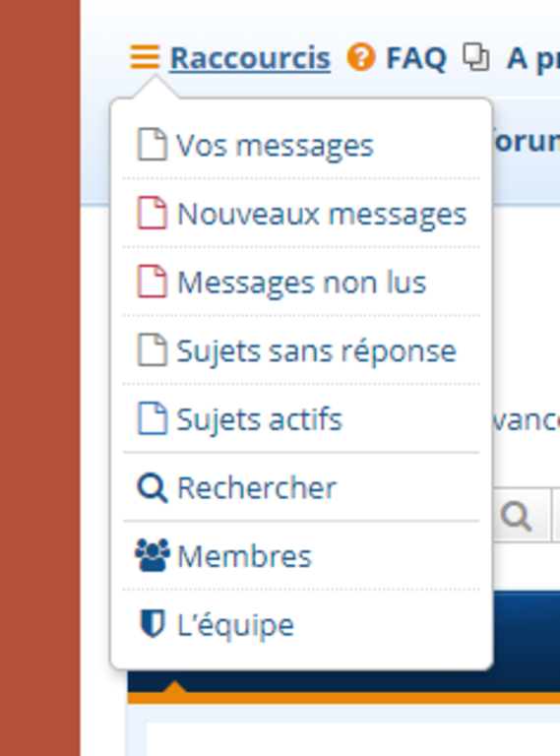Click the copy pages icon beside FAQ
560x756 pixels.
pyautogui.click(x=476, y=57)
